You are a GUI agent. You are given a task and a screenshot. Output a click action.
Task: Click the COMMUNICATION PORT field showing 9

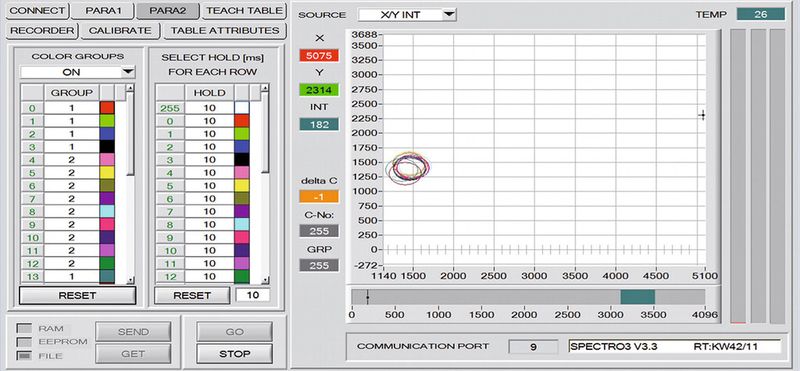pyautogui.click(x=533, y=347)
